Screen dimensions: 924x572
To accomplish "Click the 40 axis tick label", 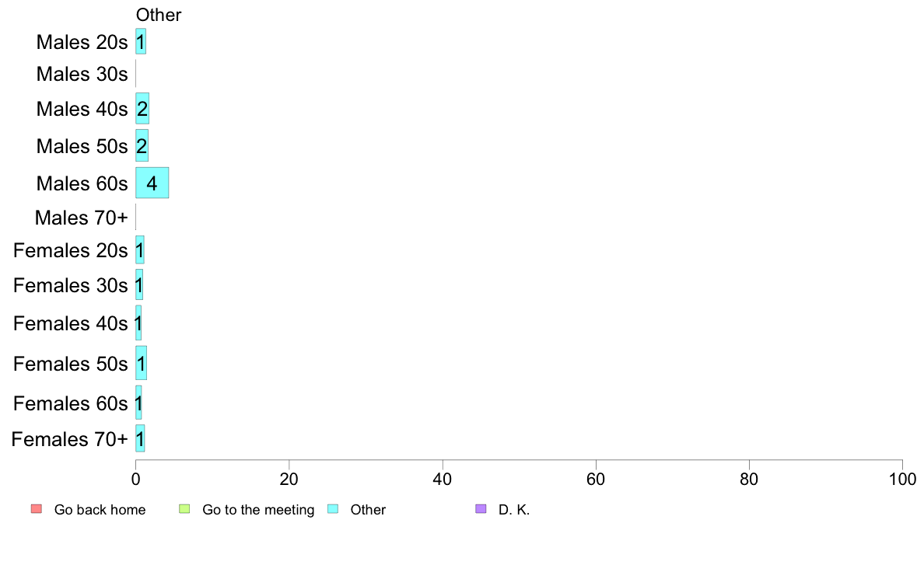I will point(442,479).
